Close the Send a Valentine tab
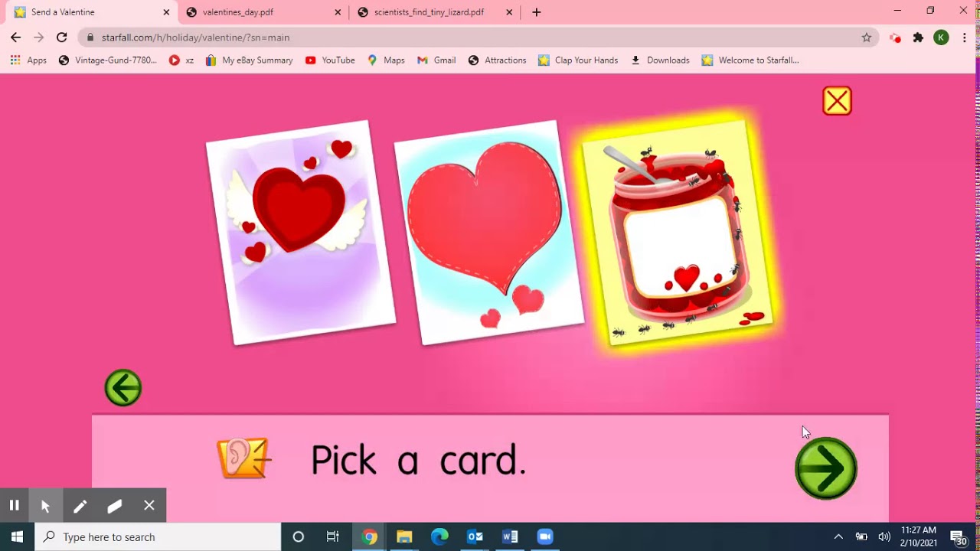The width and height of the screenshot is (980, 551). click(x=166, y=12)
